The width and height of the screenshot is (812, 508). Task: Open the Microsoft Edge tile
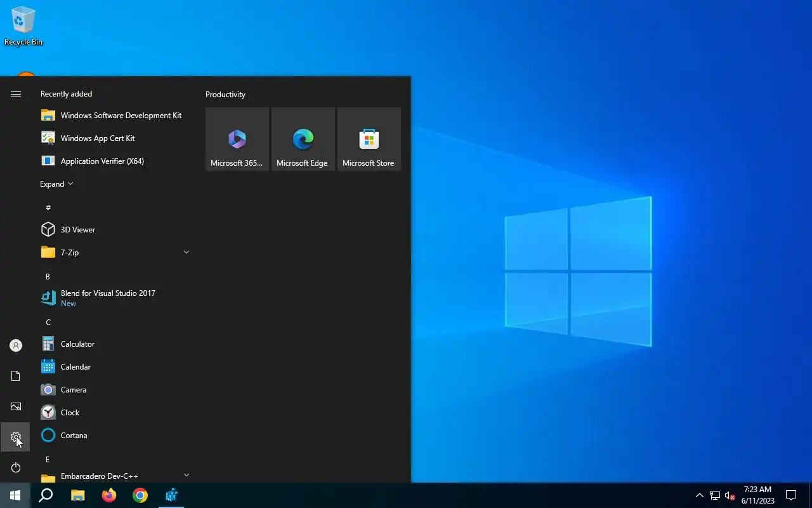pos(303,139)
